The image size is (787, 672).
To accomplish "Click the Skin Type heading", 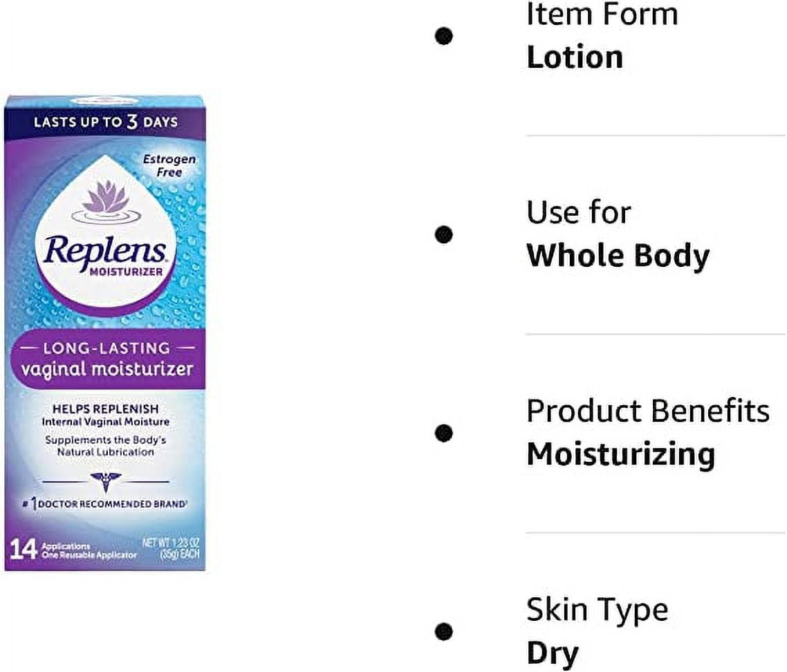I will pyautogui.click(x=598, y=610).
